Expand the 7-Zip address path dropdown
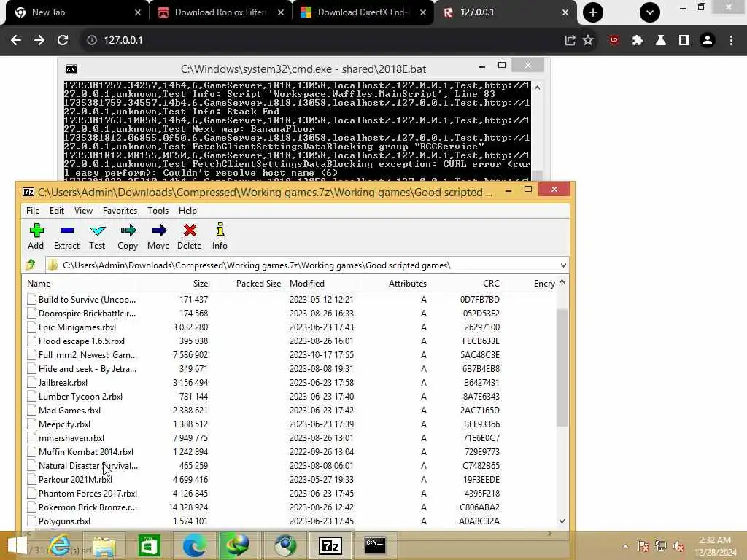 click(x=563, y=265)
